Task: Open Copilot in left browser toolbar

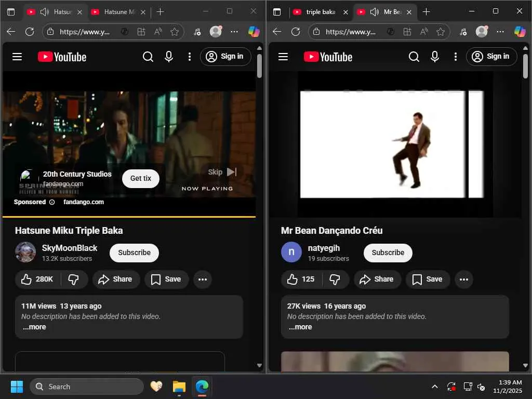Action: point(254,32)
